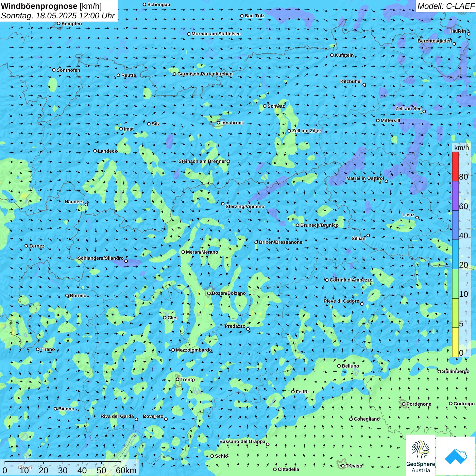Click the GeoSphere Austria logo
Viewport: 476px width, 476px height.
pos(421,455)
